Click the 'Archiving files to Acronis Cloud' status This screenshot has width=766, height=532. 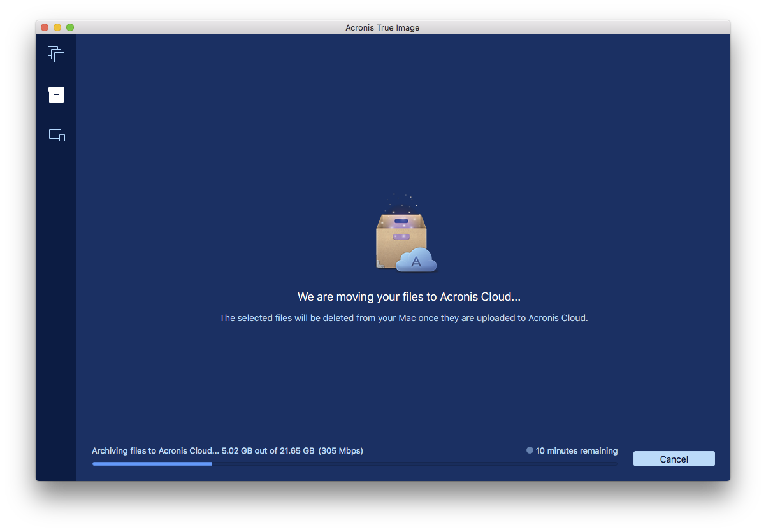pos(155,450)
